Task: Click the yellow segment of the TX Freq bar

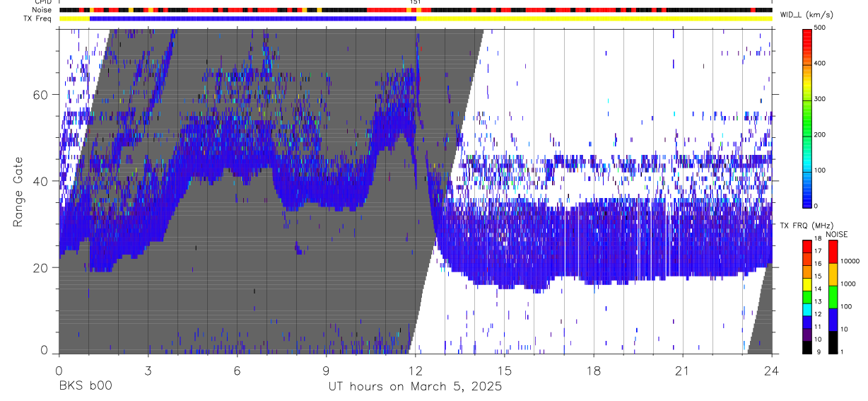Action: (594, 18)
